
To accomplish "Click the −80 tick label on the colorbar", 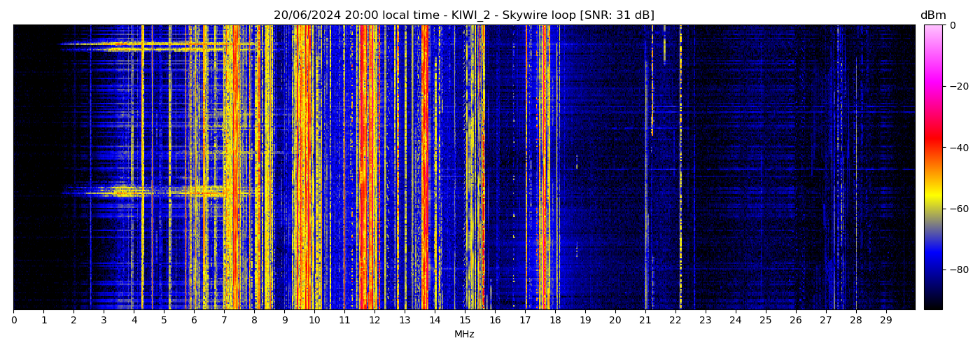I will (956, 269).
